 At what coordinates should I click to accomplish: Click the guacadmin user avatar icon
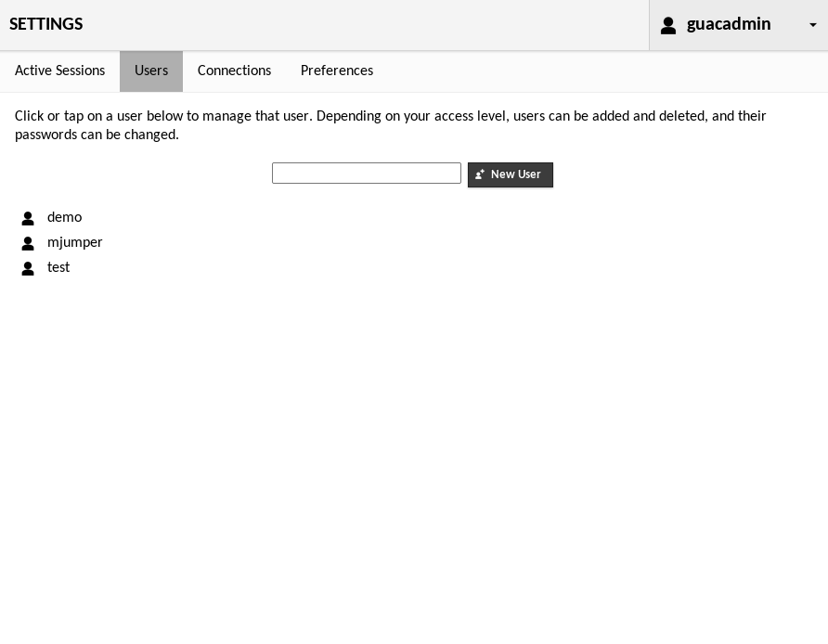point(668,25)
